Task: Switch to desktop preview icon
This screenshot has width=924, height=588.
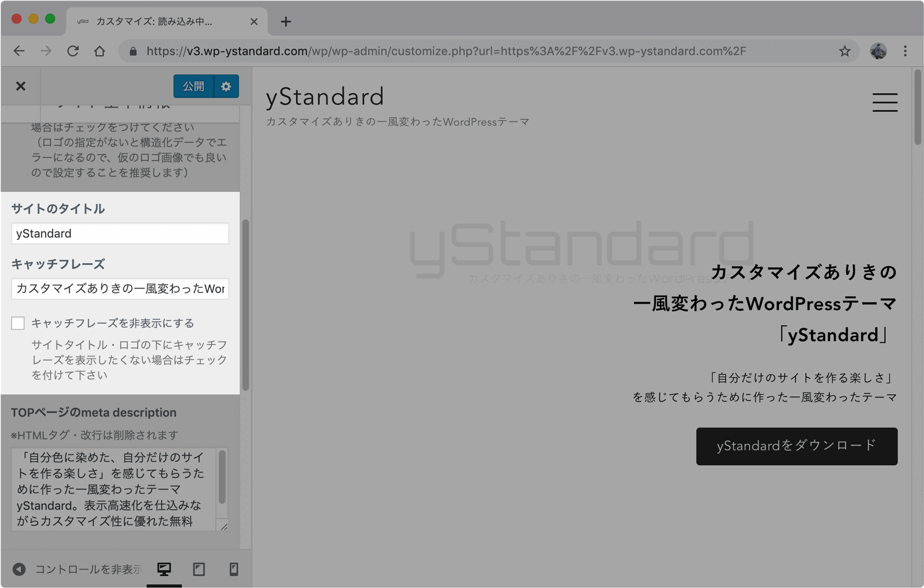Action: (x=164, y=570)
